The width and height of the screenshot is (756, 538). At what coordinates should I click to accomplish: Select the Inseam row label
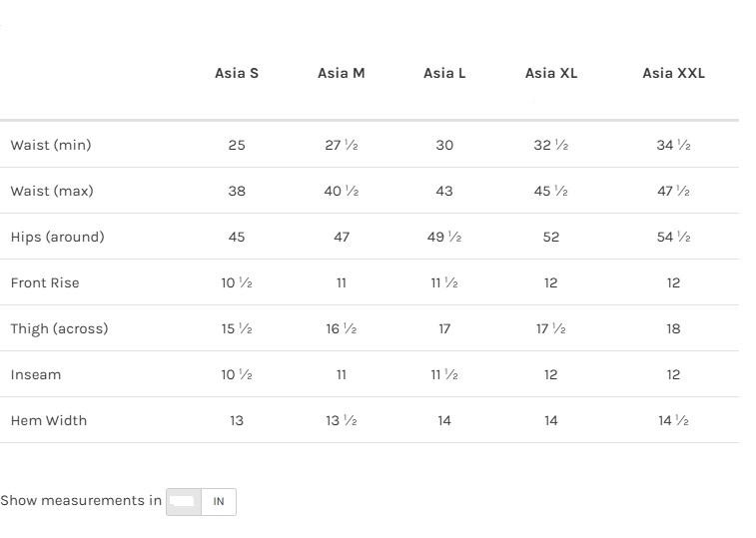[36, 374]
